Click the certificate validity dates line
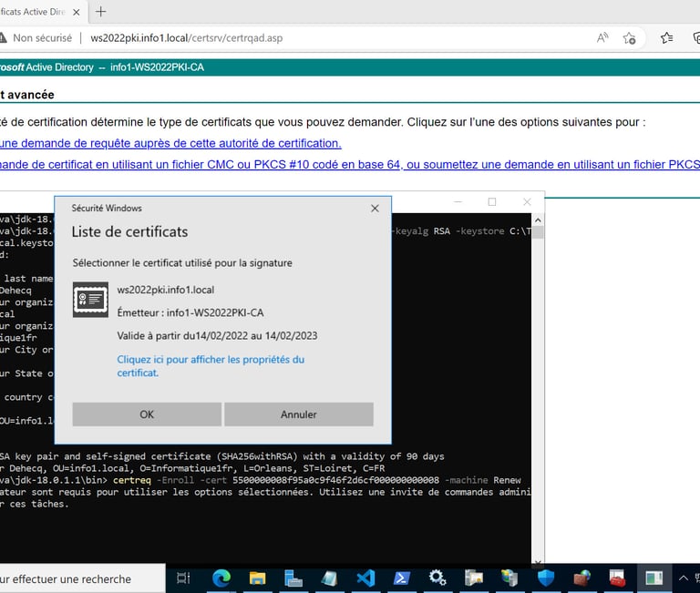This screenshot has height=593, width=700. [x=217, y=335]
